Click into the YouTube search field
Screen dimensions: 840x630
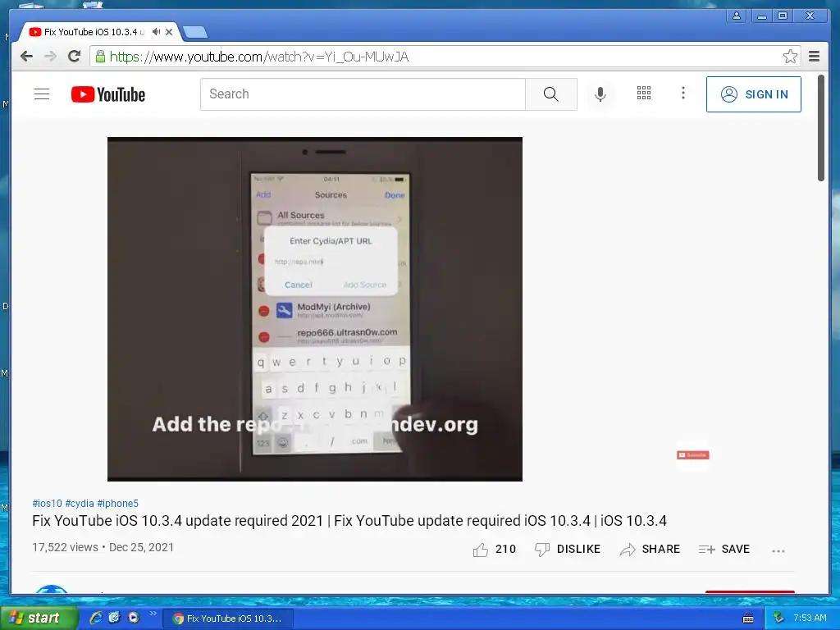(363, 94)
